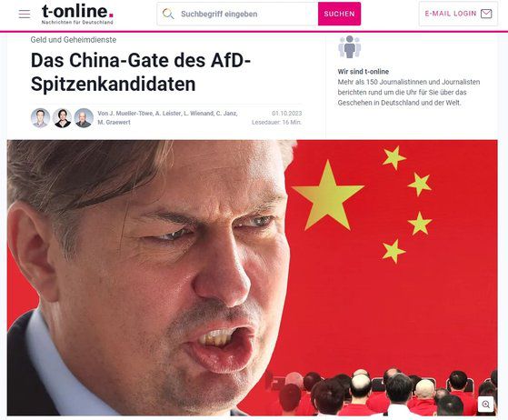Open author M. Graewert's profile link

tap(114, 122)
